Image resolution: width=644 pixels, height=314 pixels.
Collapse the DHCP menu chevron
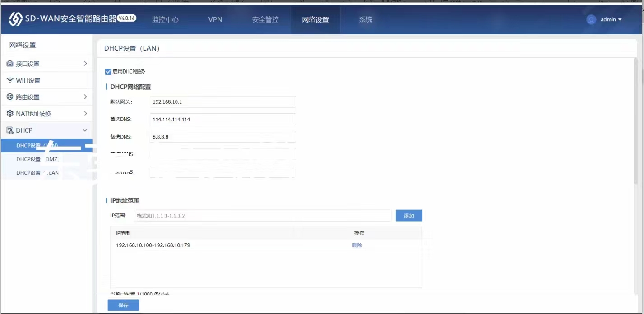[x=85, y=130]
